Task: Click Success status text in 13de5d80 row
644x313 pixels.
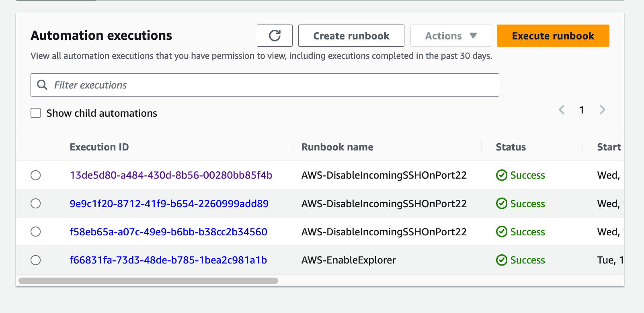Action: [x=527, y=175]
